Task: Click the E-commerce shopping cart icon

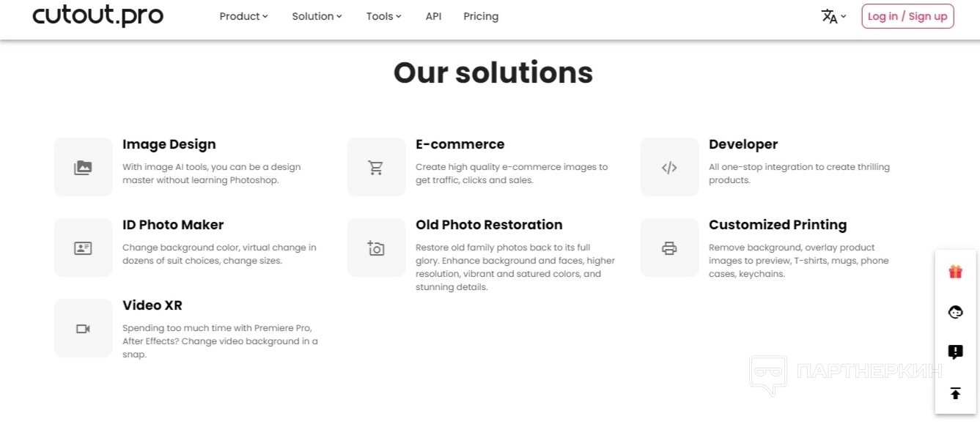Action: (x=376, y=168)
